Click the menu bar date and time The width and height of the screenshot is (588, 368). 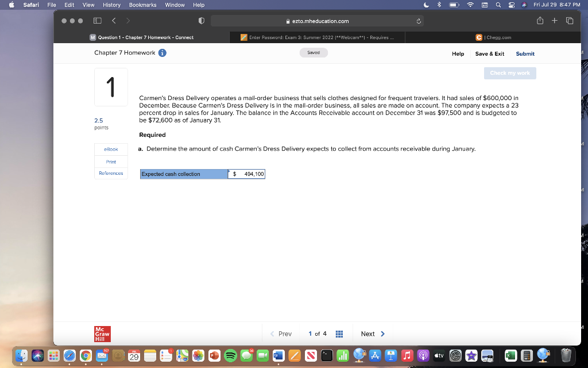tap(556, 5)
